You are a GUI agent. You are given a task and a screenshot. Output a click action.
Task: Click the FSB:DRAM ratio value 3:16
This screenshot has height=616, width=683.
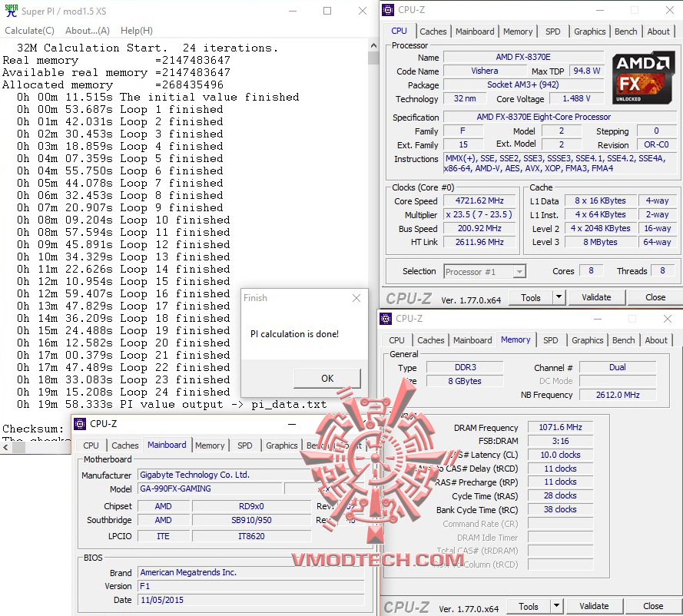(560, 441)
